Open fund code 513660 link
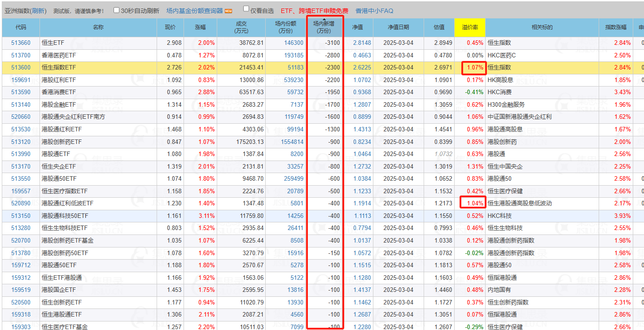 coord(21,43)
